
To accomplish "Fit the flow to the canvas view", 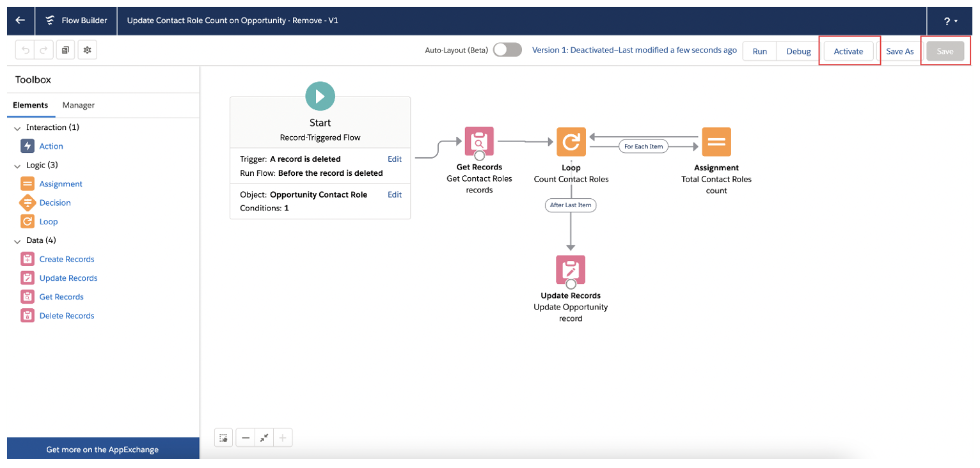I will click(x=264, y=438).
